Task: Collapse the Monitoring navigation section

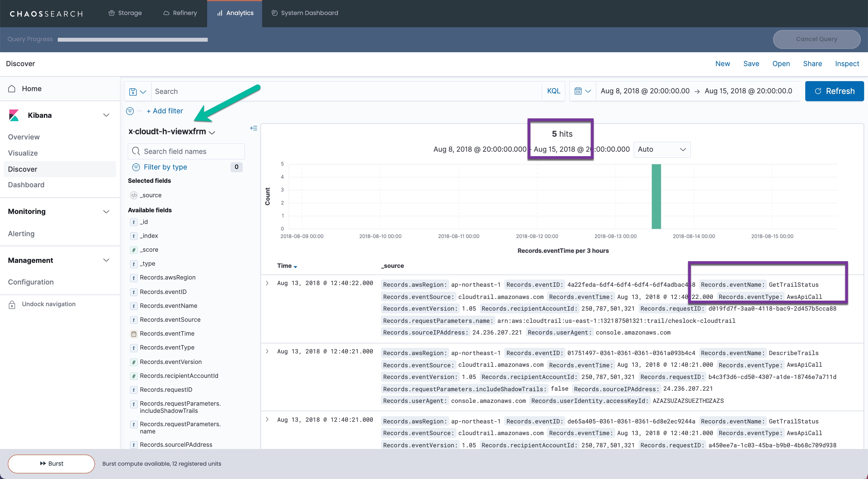Action: click(x=106, y=212)
